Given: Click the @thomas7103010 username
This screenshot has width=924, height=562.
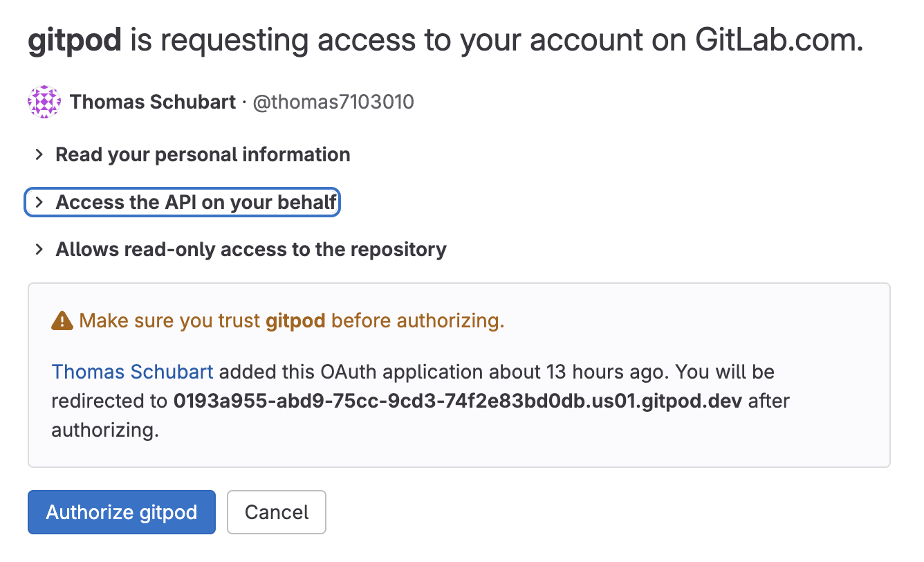Looking at the screenshot, I should (x=333, y=102).
